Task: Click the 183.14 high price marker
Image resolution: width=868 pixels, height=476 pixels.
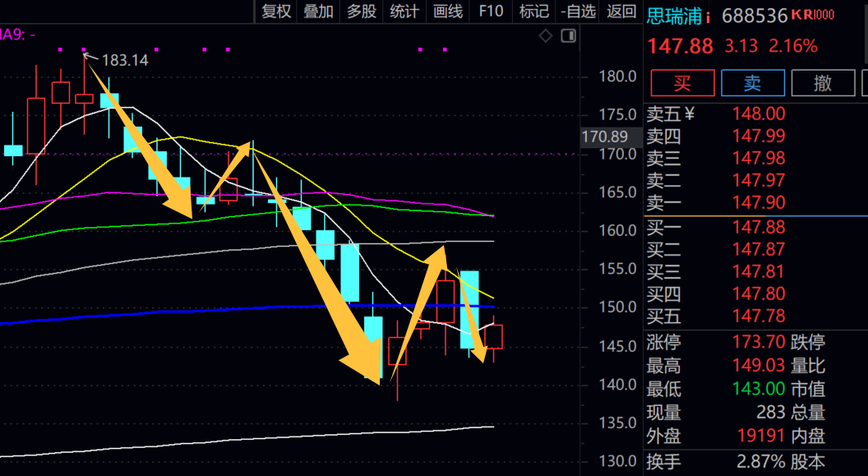Action: pyautogui.click(x=124, y=60)
